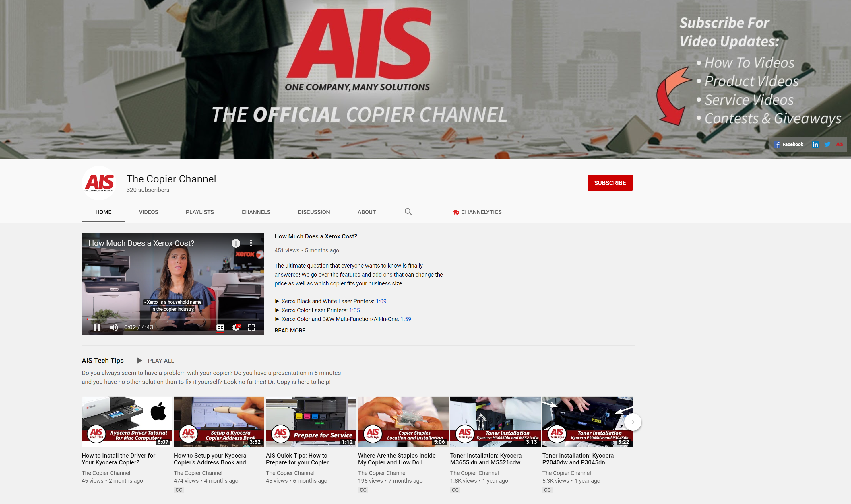Mute the video volume speaker icon
Screen dimensions: 851x504
click(x=114, y=327)
